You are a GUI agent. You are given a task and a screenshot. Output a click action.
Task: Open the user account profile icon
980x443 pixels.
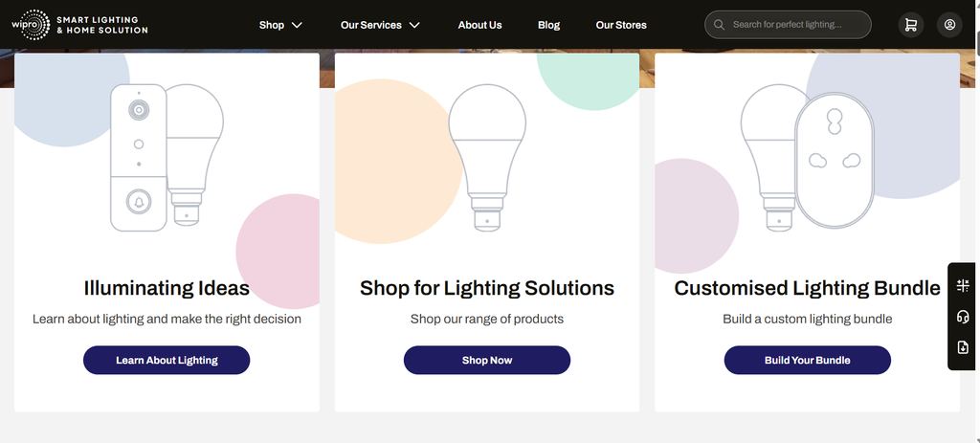(x=949, y=25)
